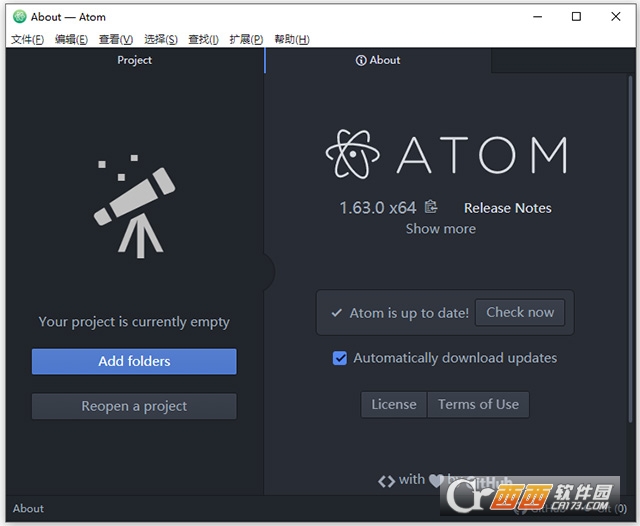This screenshot has width=640, height=526.
Task: Open Terms of Use button
Action: [x=478, y=404]
